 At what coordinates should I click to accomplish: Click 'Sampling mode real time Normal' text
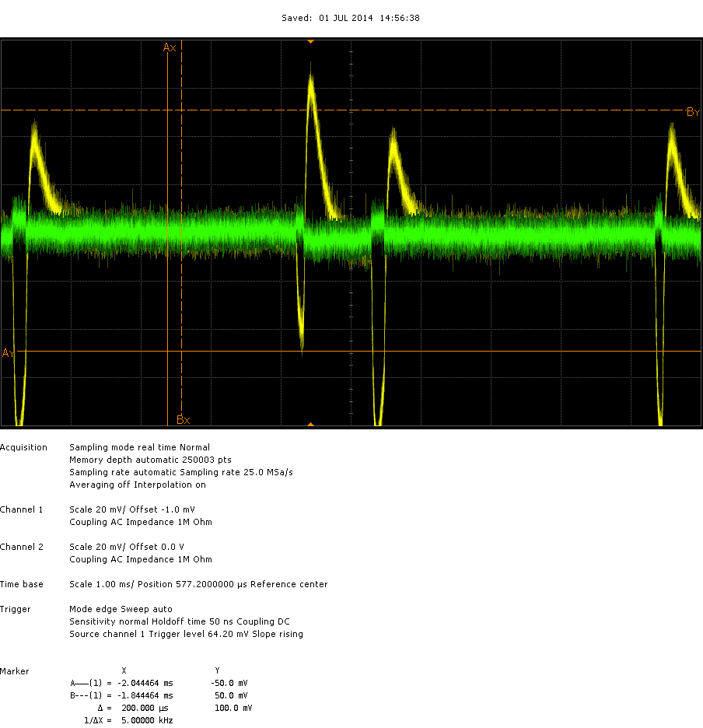point(139,447)
